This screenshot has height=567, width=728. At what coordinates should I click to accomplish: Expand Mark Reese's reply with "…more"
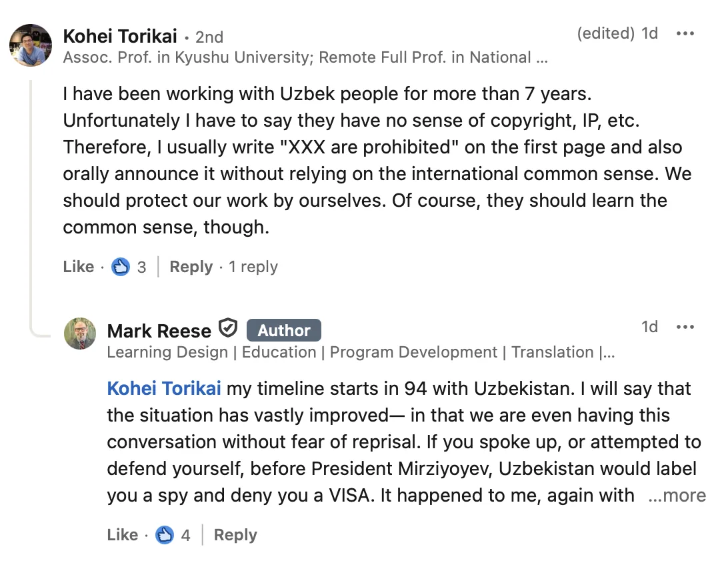[x=676, y=496]
